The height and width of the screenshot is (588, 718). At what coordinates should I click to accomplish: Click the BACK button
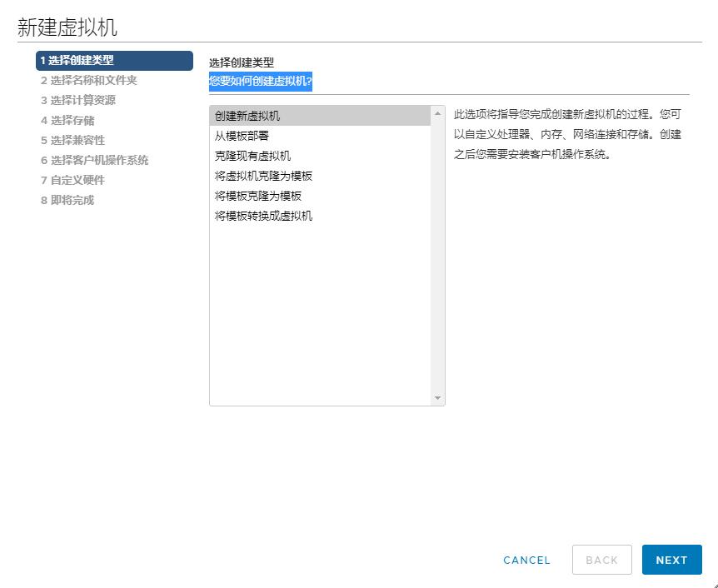coord(601,560)
